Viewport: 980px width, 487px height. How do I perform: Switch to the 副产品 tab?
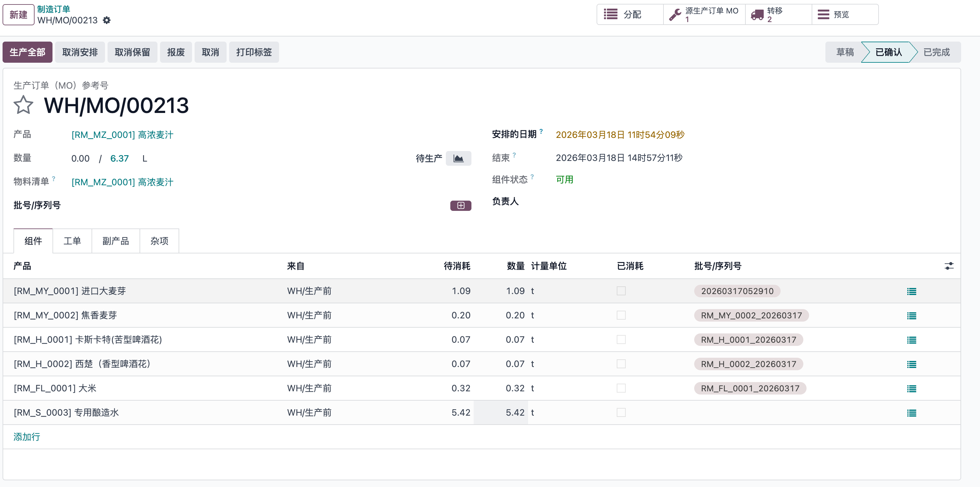pyautogui.click(x=116, y=241)
